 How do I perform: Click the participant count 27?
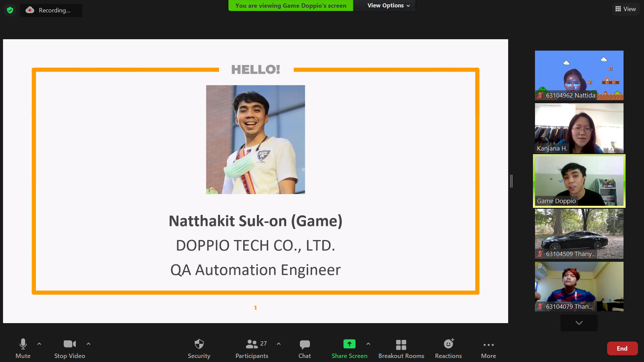(x=264, y=344)
